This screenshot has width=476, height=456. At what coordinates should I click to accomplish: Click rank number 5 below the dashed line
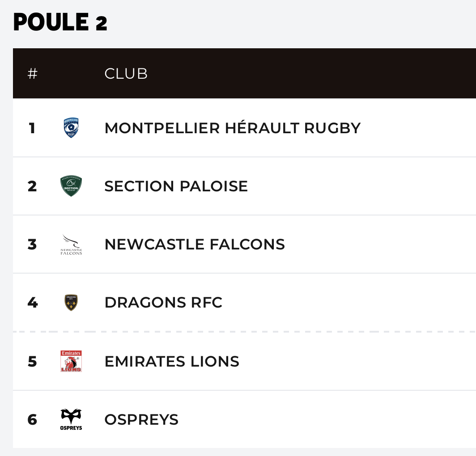(x=32, y=361)
